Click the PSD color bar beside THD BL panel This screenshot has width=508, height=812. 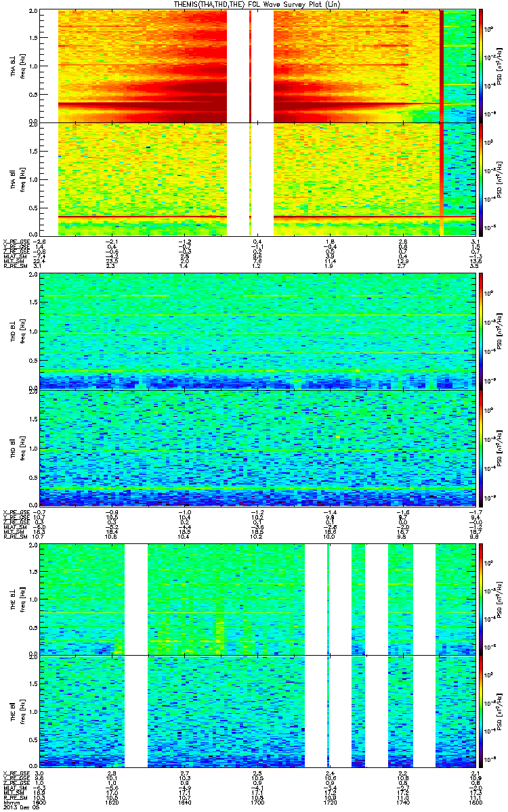[481, 332]
